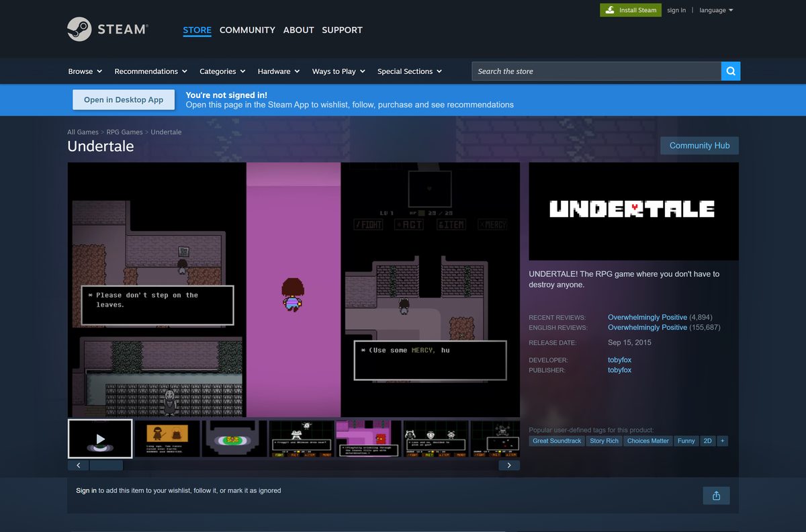The height and width of the screenshot is (532, 806).
Task: Select the Choices Matter tag
Action: point(648,441)
